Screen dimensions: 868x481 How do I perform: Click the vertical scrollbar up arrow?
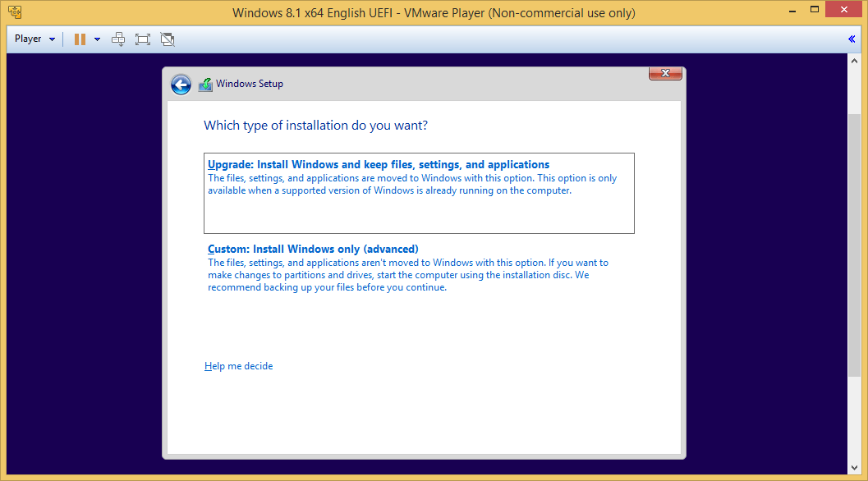pos(854,61)
